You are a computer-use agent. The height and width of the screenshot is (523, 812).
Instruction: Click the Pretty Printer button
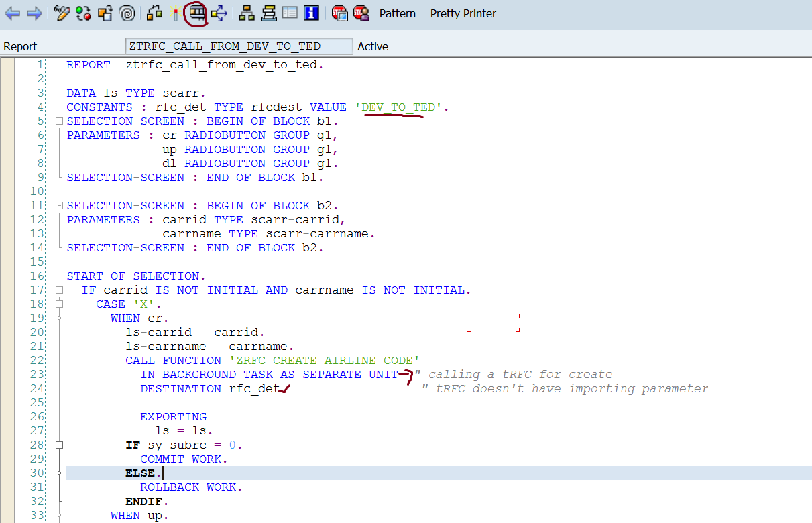coord(463,13)
